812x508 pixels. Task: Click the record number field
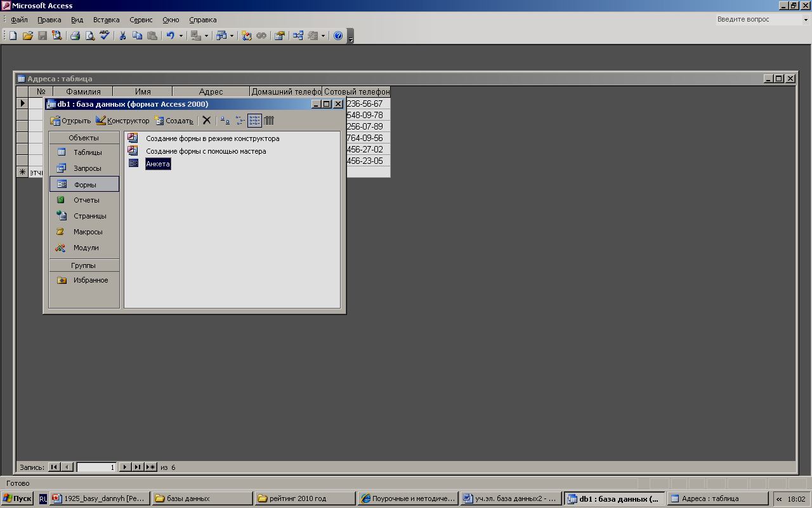(x=96, y=467)
